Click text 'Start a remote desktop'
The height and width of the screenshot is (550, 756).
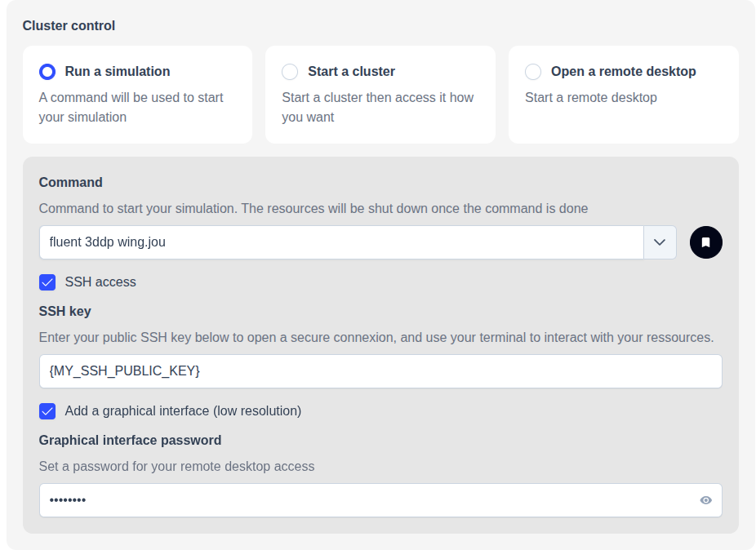590,97
